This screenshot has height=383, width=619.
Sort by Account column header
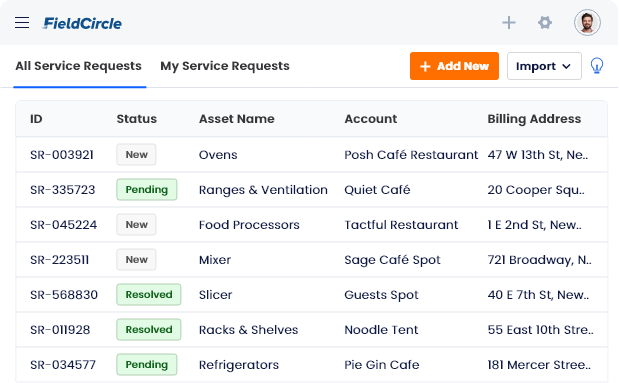click(371, 119)
